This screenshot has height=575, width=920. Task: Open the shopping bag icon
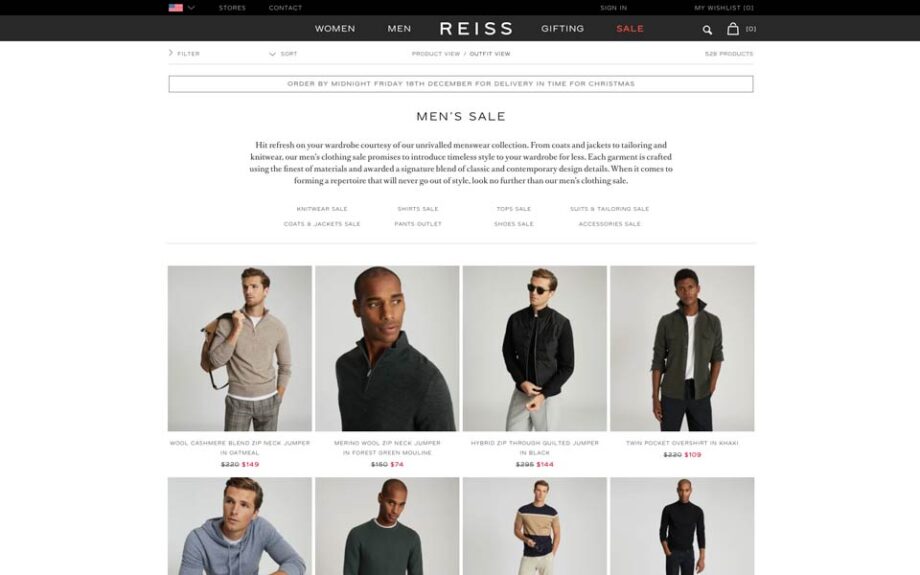[733, 28]
